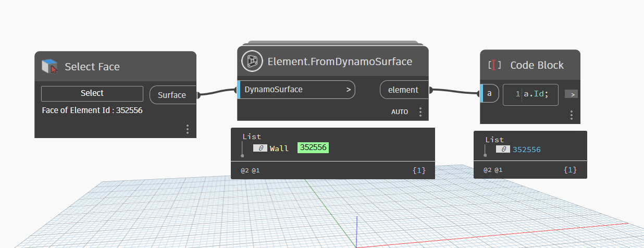
Task: Click the DynamoSurface input port
Action: point(296,90)
